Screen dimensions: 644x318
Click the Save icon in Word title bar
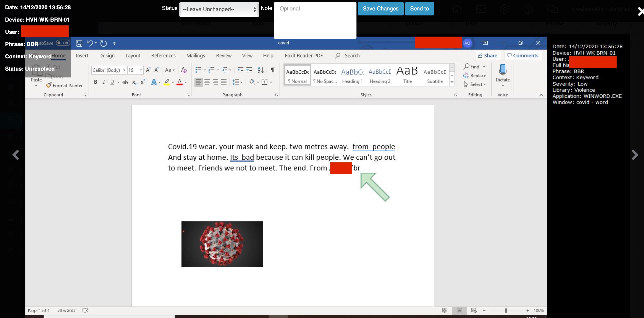click(79, 43)
